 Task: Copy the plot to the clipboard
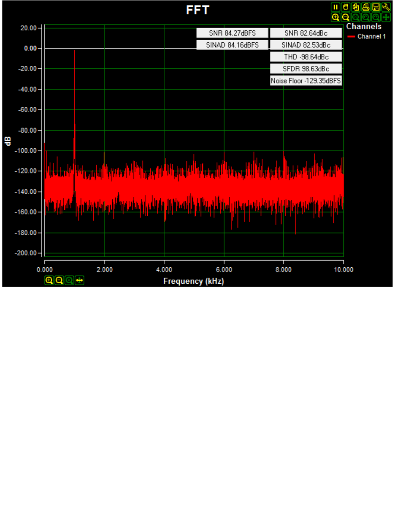[x=356, y=7]
